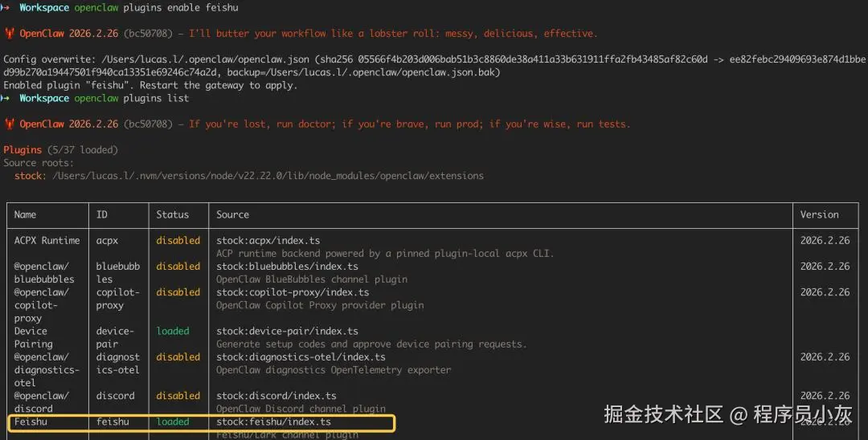Viewport: 868px width, 440px height.
Task: Click 'stock:bluebubbles/index.ts' source entry
Action: coord(287,267)
